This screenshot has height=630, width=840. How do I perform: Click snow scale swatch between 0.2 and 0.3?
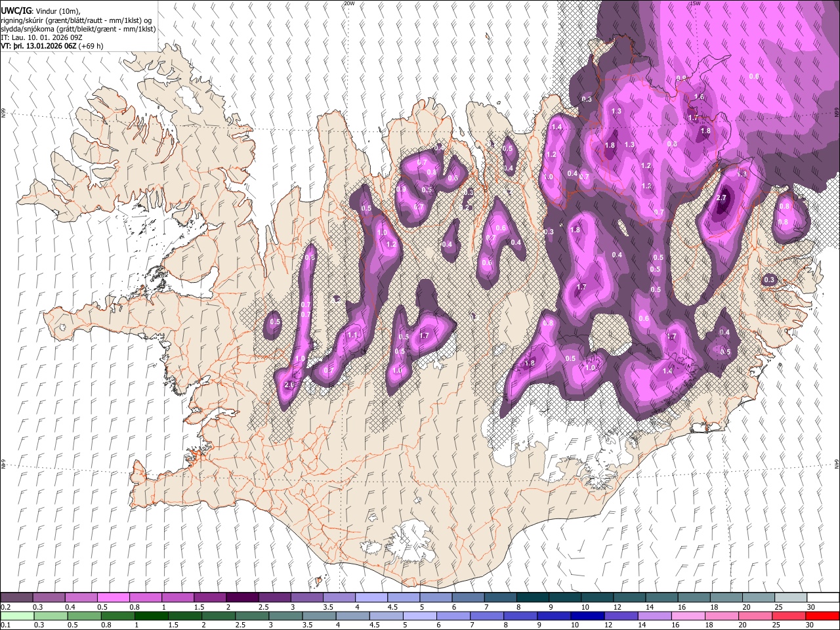(16, 597)
